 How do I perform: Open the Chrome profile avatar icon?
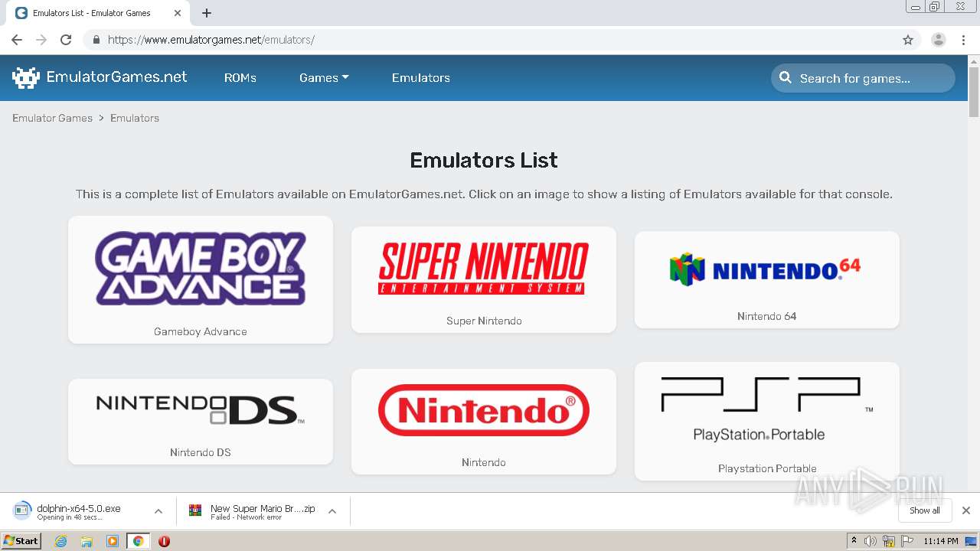tap(939, 40)
